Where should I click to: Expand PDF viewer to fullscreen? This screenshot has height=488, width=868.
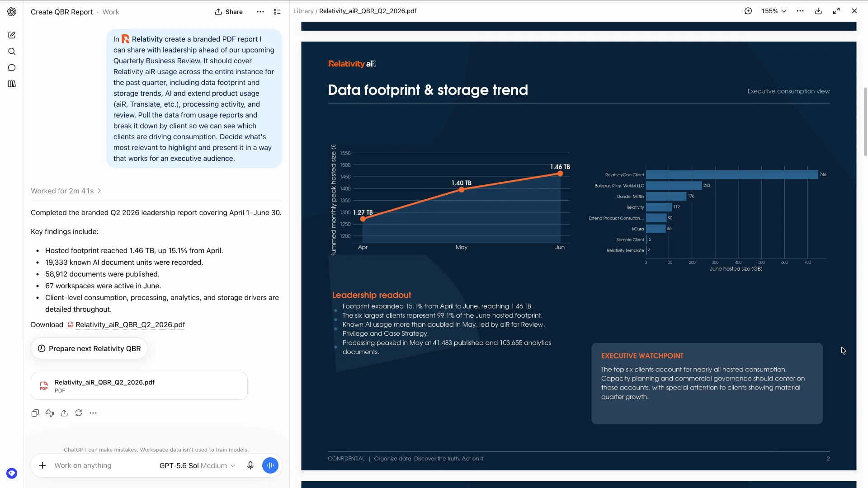click(836, 11)
